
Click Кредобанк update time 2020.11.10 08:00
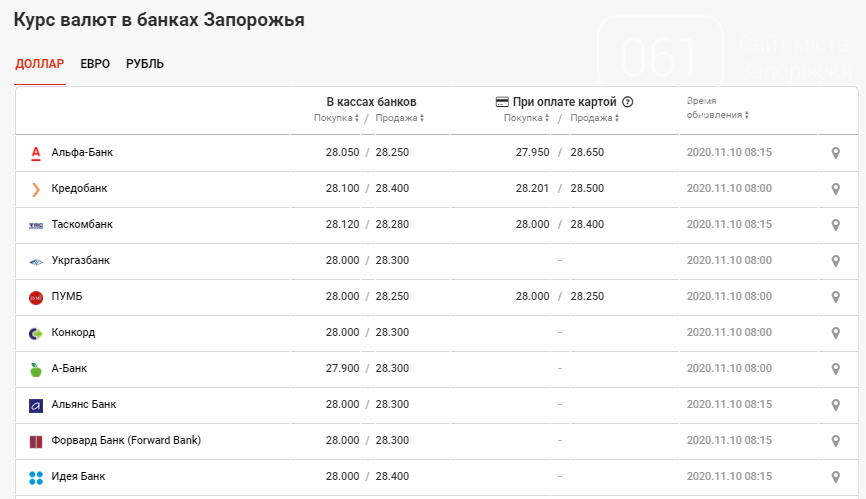729,188
